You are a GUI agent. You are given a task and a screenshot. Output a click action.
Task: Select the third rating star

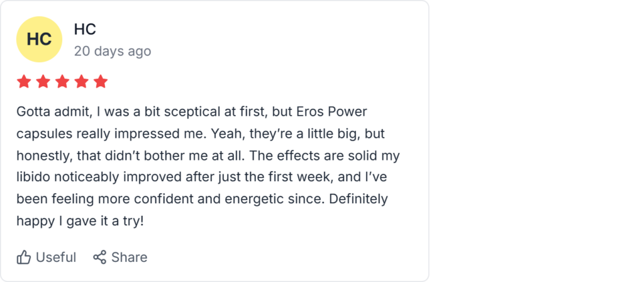point(62,82)
